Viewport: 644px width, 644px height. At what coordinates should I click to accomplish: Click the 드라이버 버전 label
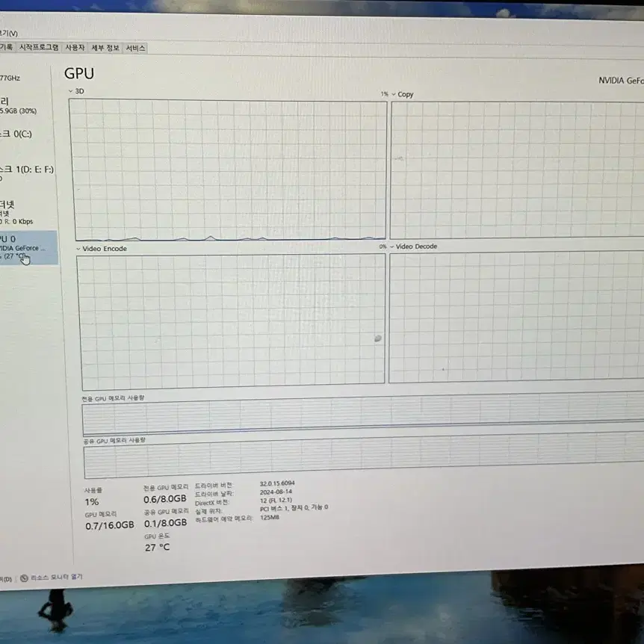click(214, 486)
